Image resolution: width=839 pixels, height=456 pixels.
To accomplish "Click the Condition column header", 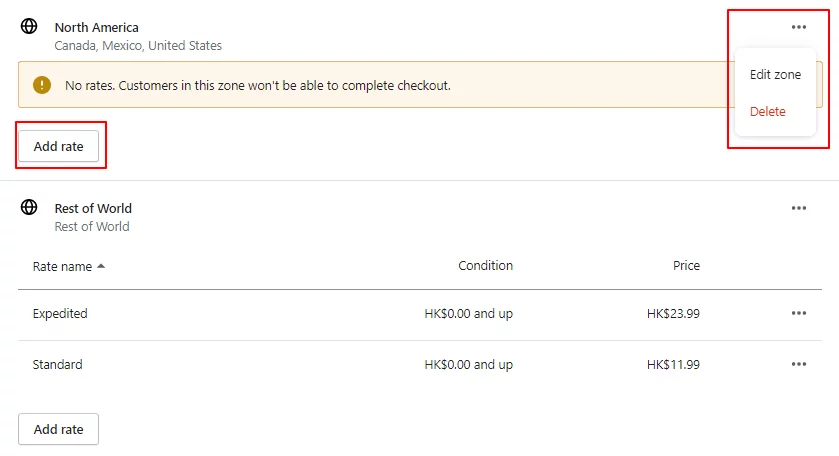I will (485, 266).
